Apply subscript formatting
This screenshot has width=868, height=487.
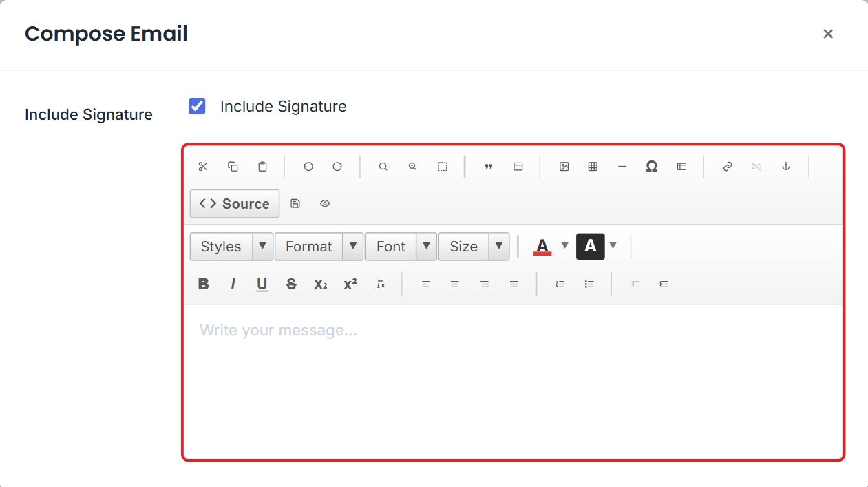point(321,284)
